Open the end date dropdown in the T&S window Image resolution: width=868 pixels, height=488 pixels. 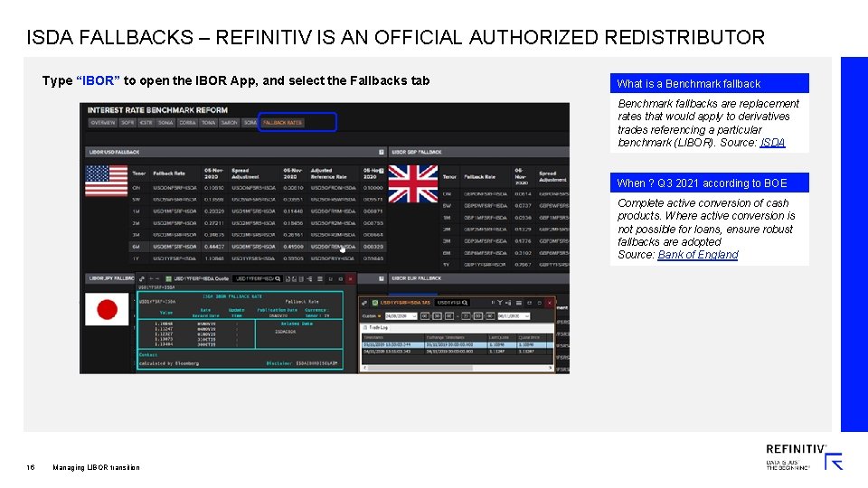click(x=526, y=316)
